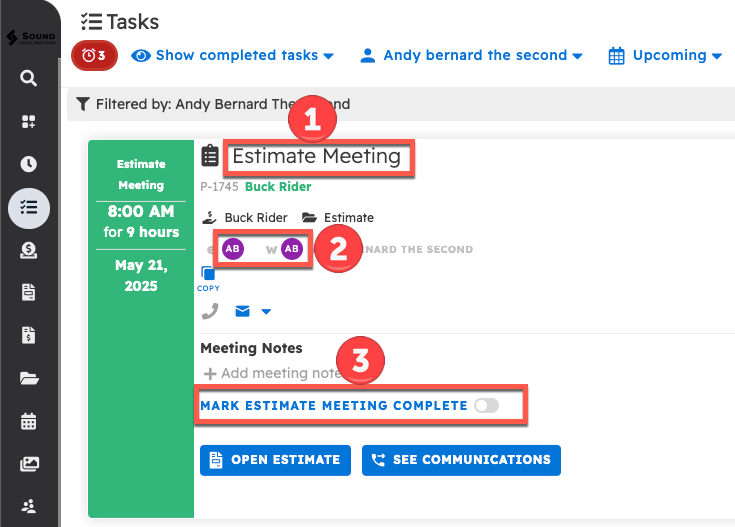The height and width of the screenshot is (527, 735).
Task: Click the phone call icon
Action: coord(210,311)
